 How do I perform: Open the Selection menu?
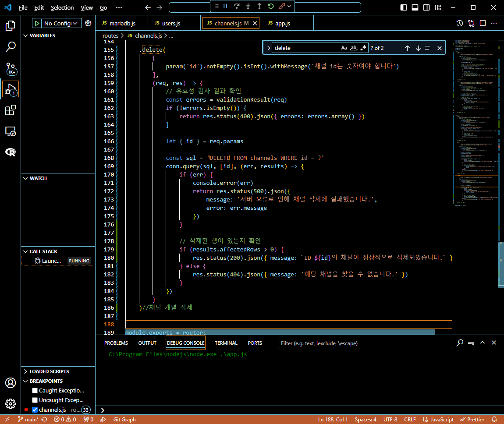click(x=62, y=8)
